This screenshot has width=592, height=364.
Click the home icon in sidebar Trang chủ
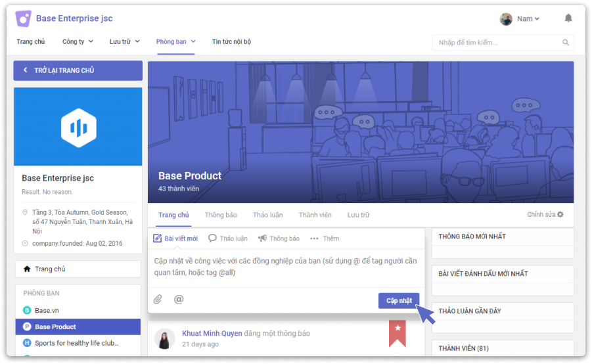[27, 269]
